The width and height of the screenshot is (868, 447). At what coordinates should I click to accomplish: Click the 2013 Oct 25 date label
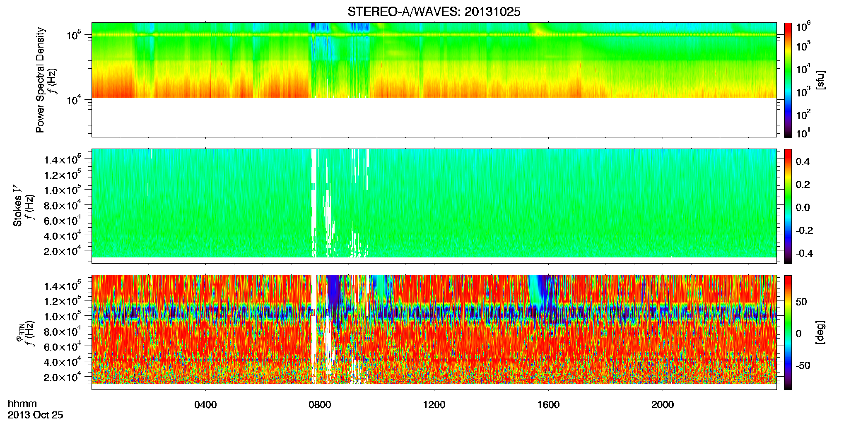click(x=36, y=415)
